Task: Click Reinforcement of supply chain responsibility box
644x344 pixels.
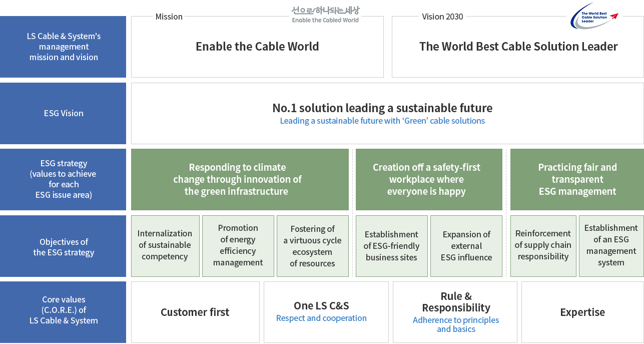Action: [543, 245]
